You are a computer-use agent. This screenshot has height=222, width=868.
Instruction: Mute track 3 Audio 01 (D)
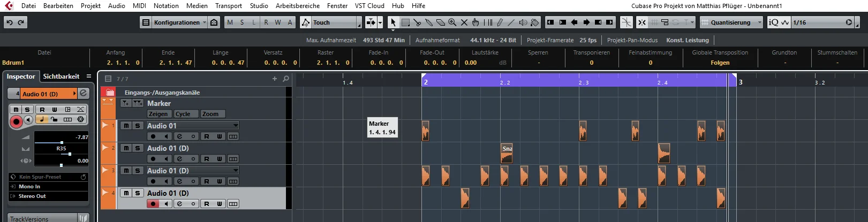pyautogui.click(x=126, y=171)
